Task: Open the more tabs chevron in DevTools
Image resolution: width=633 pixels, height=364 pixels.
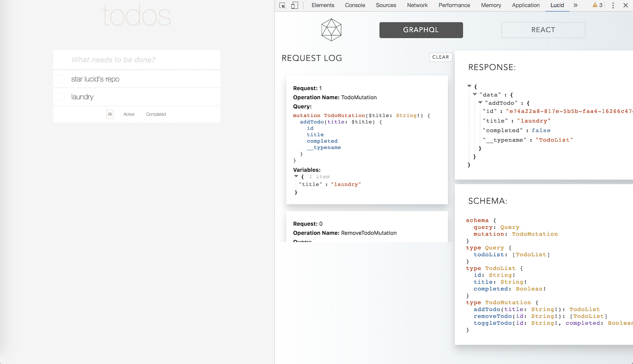Action: coord(575,5)
